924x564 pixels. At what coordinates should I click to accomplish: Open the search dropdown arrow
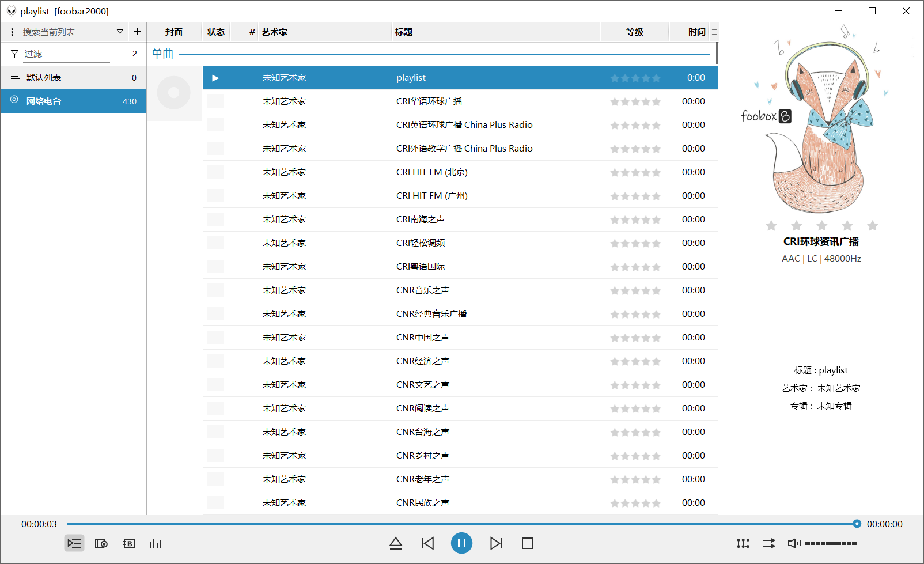tap(120, 32)
